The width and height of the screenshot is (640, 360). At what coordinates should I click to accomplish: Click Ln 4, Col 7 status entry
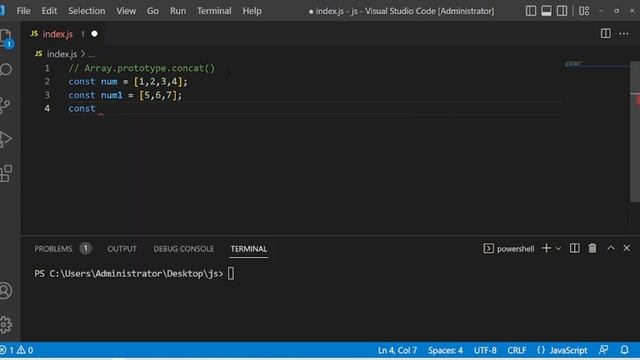click(x=397, y=350)
